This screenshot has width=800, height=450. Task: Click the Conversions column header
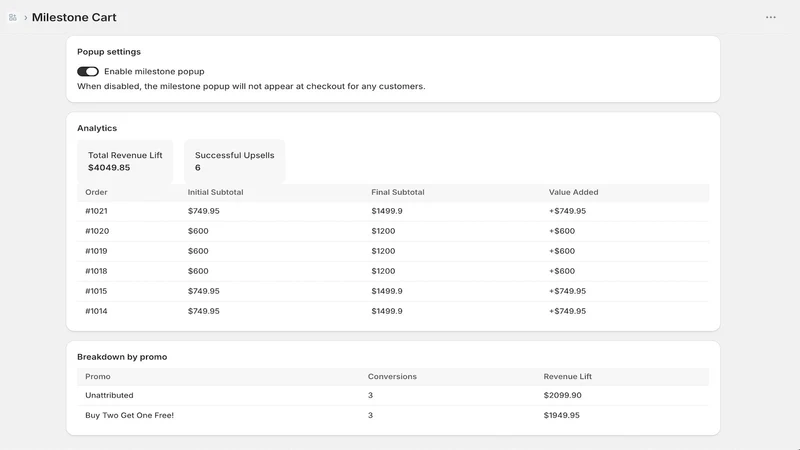[392, 377]
